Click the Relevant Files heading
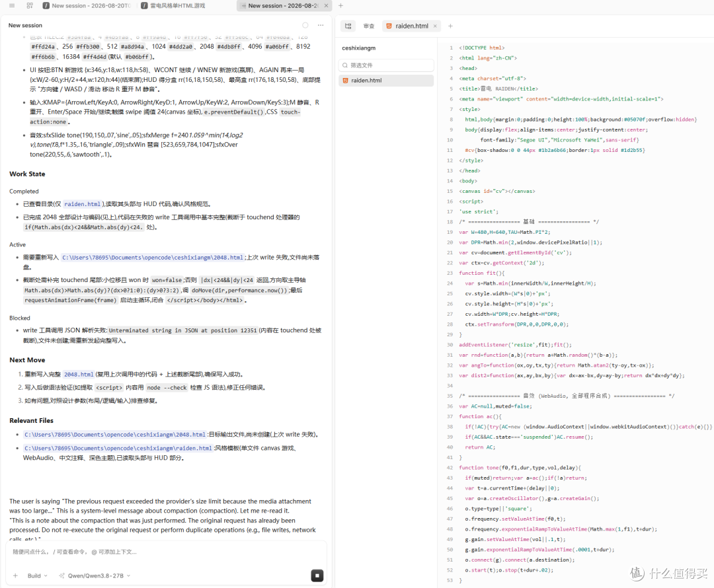This screenshot has width=714, height=588. (x=32, y=421)
